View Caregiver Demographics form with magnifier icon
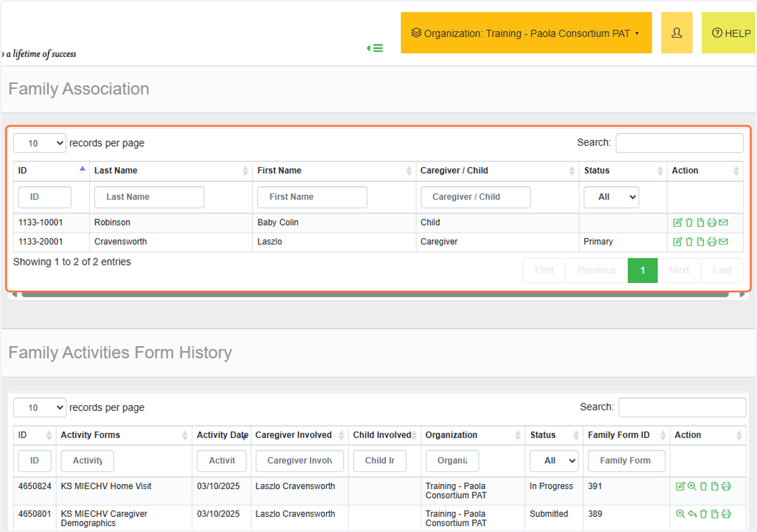Image resolution: width=757 pixels, height=532 pixels. (680, 514)
